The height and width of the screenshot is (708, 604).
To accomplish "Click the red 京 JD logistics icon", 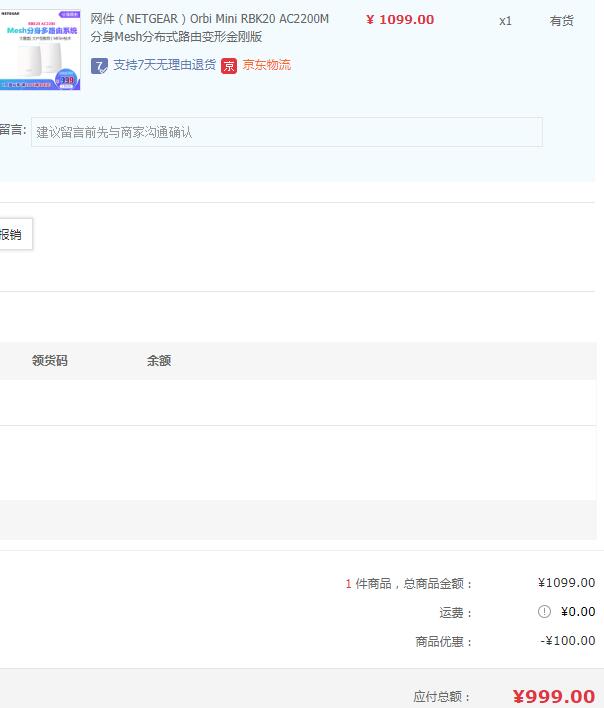I will click(x=229, y=66).
